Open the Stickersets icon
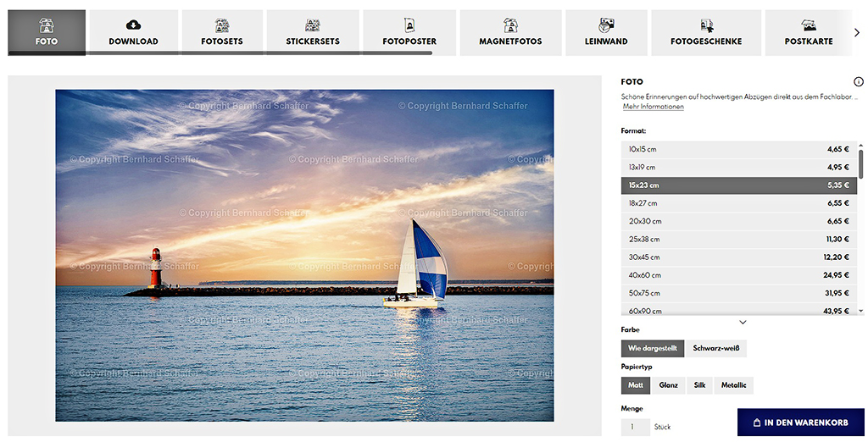Viewport: 868px width, 442px height. pyautogui.click(x=312, y=25)
